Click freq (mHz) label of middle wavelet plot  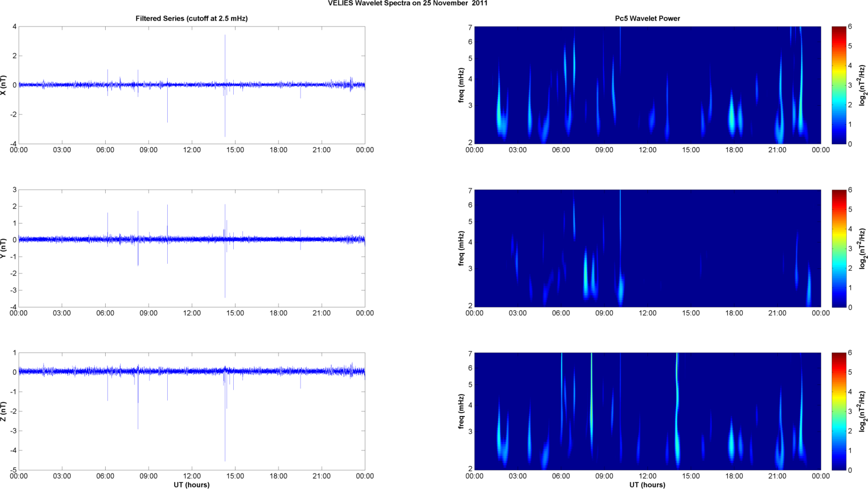click(461, 248)
